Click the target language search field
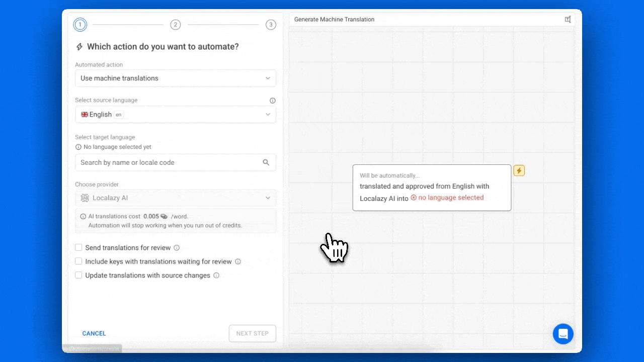The height and width of the screenshot is (362, 644). click(169, 162)
